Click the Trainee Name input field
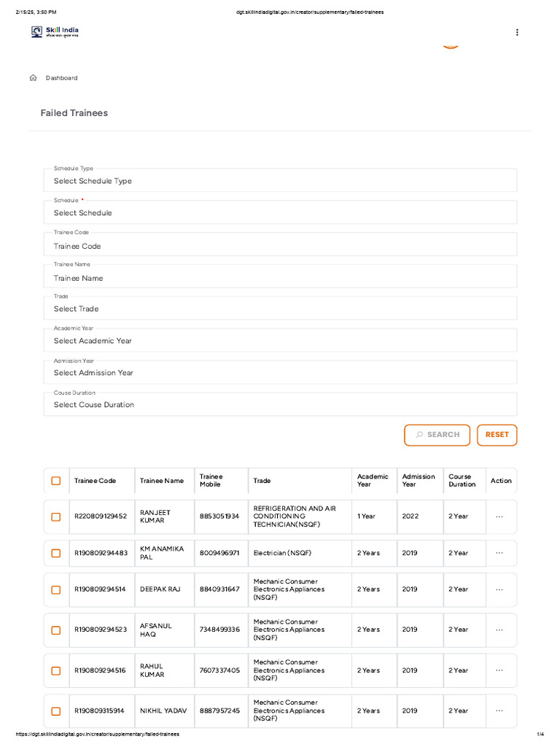Screen dimensions: 560x747 [280, 278]
